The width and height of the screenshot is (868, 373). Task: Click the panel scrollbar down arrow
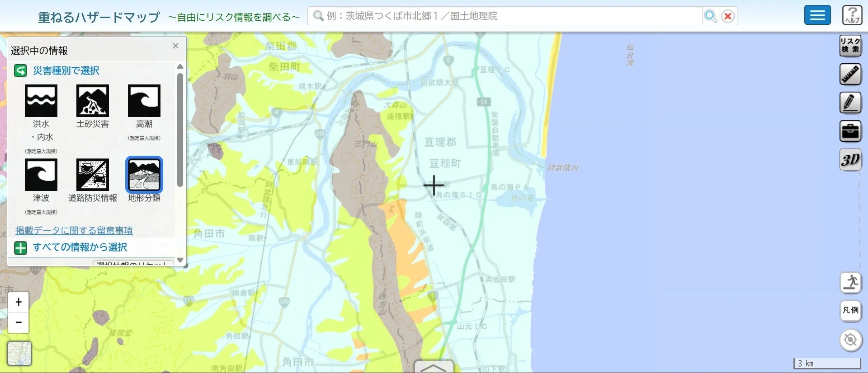point(180,260)
